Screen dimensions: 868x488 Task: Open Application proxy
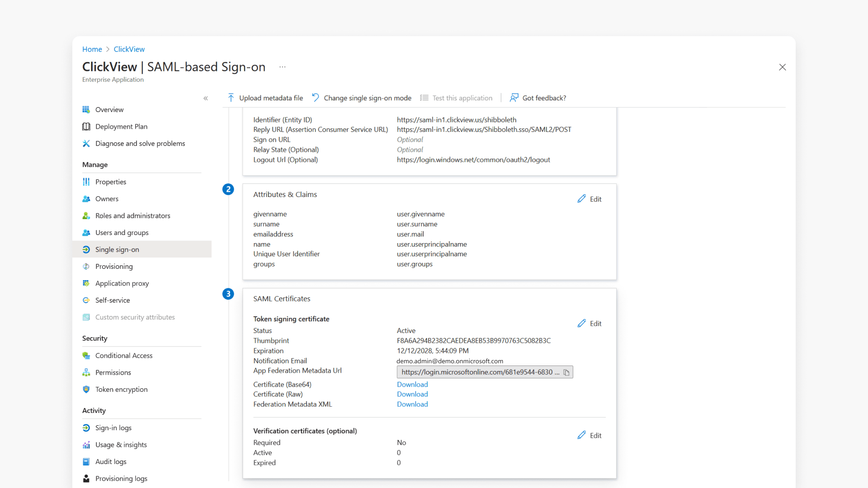pos(122,283)
